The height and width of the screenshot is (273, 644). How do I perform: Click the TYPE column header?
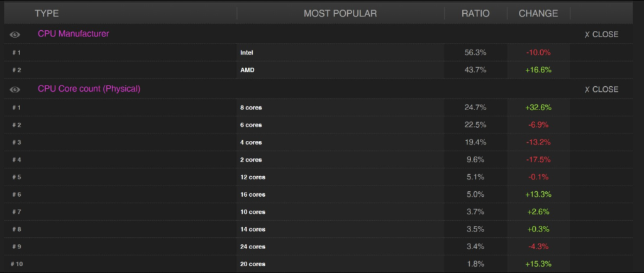[47, 13]
